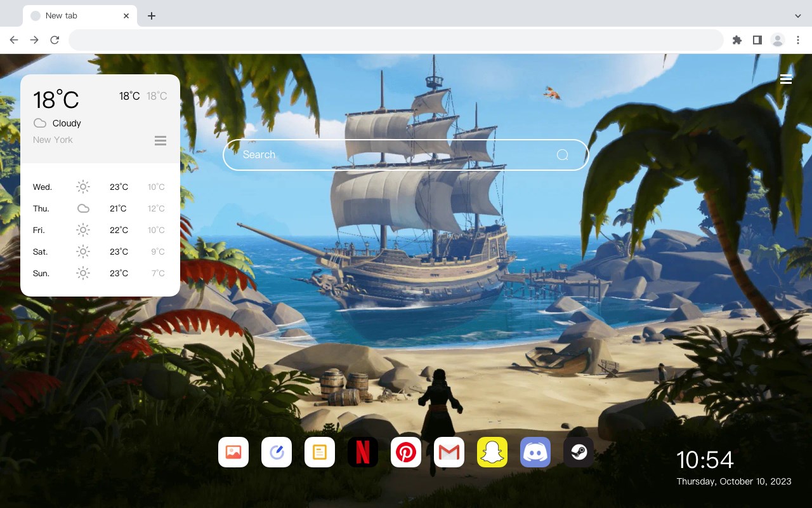Open a new browser tab
This screenshot has width=812, height=508.
click(x=151, y=16)
